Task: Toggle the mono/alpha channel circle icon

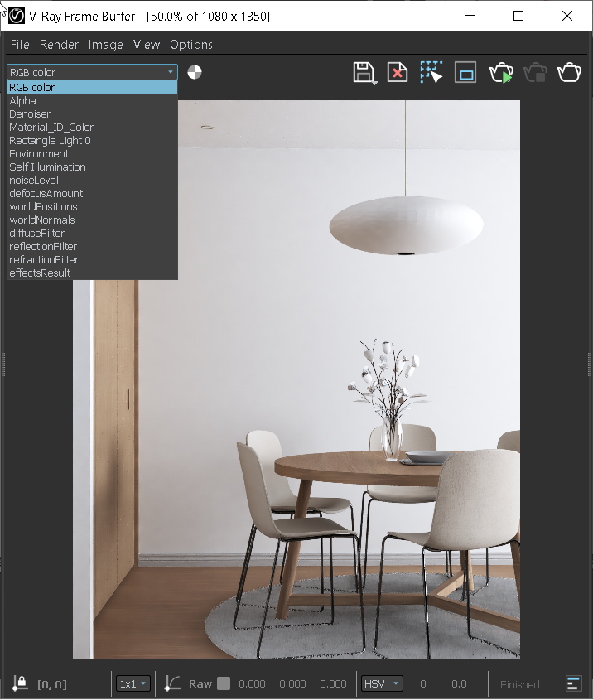Action: point(194,72)
